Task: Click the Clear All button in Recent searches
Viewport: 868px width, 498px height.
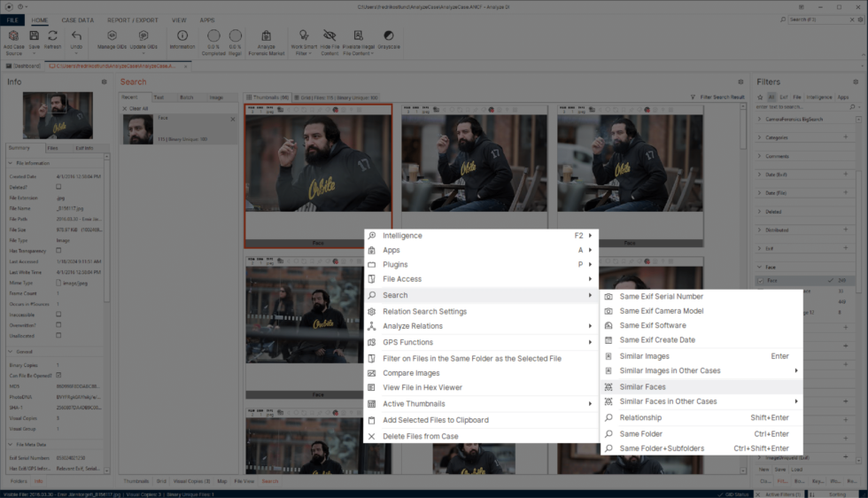Action: click(137, 108)
